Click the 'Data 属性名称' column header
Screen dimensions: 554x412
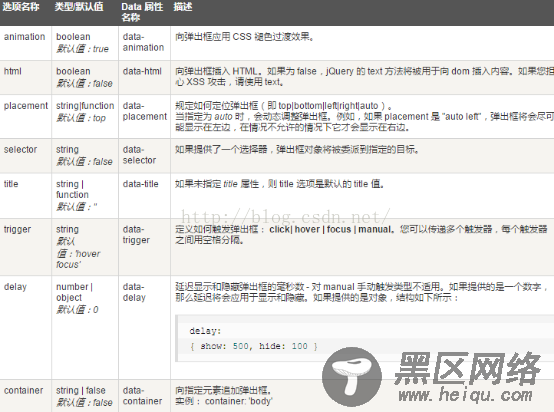point(142,12)
